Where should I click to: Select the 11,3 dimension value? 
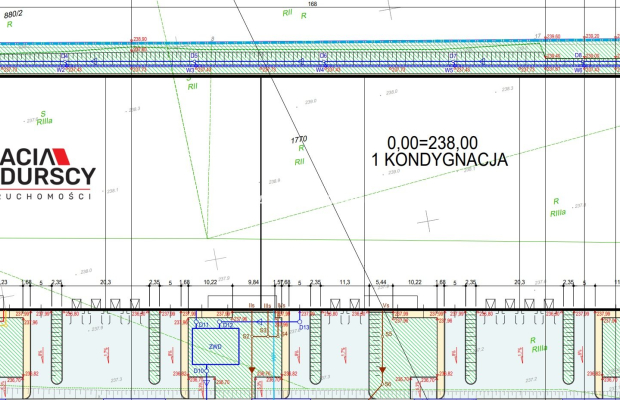point(345,283)
